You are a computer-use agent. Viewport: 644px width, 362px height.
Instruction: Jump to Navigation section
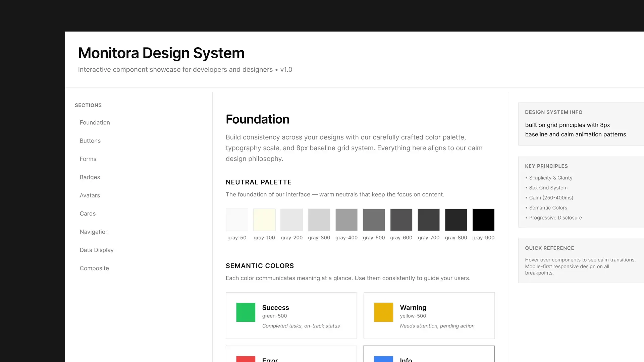[x=94, y=232]
